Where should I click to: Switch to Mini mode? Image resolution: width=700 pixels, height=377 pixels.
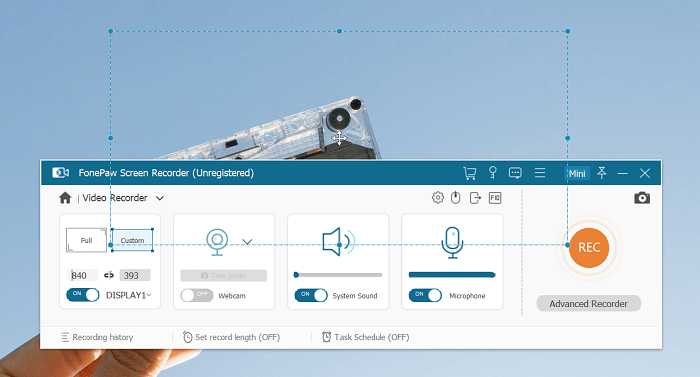click(577, 173)
